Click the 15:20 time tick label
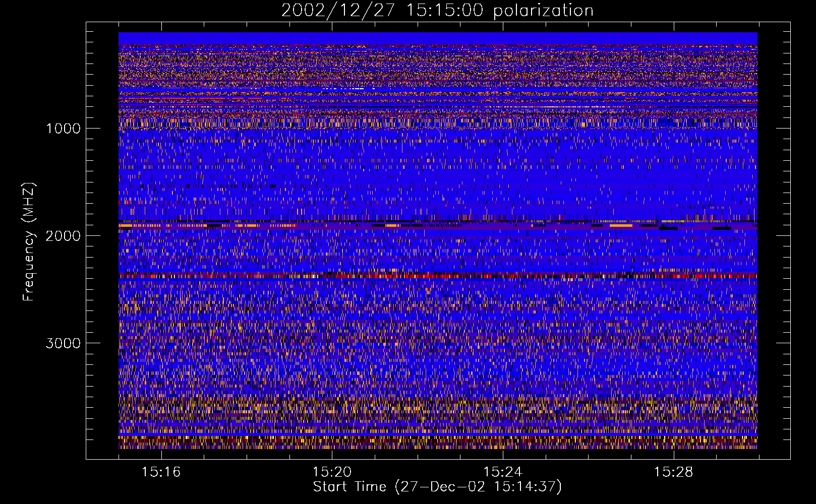This screenshot has width=816, height=504. pos(332,472)
